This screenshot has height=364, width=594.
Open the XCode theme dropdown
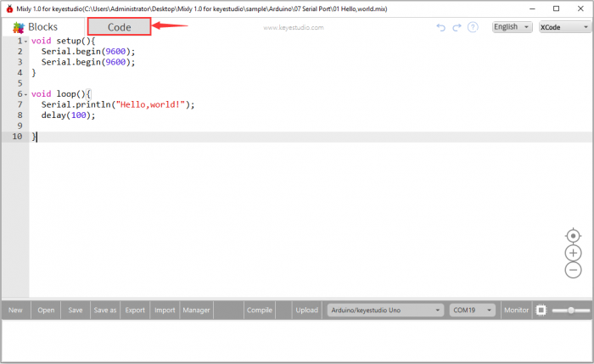[x=563, y=27]
